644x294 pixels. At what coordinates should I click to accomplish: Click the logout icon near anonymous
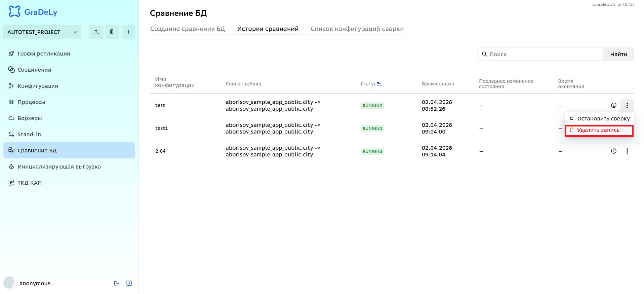tap(117, 283)
